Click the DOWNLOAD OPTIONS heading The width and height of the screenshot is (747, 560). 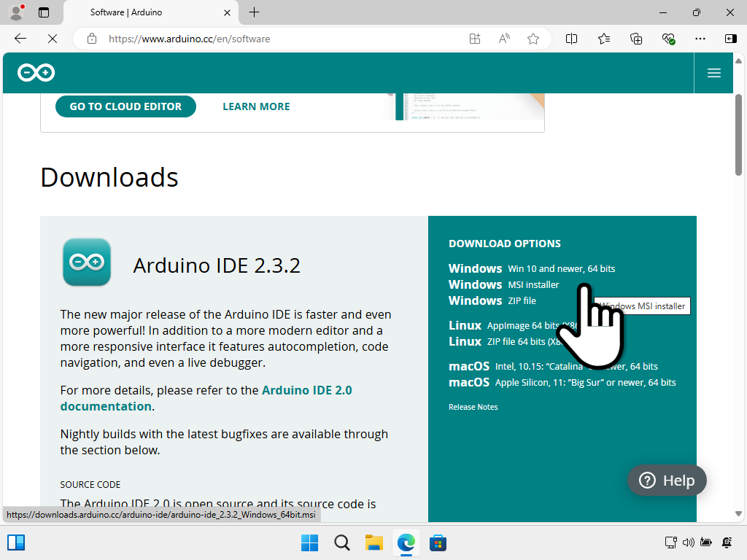(x=505, y=244)
